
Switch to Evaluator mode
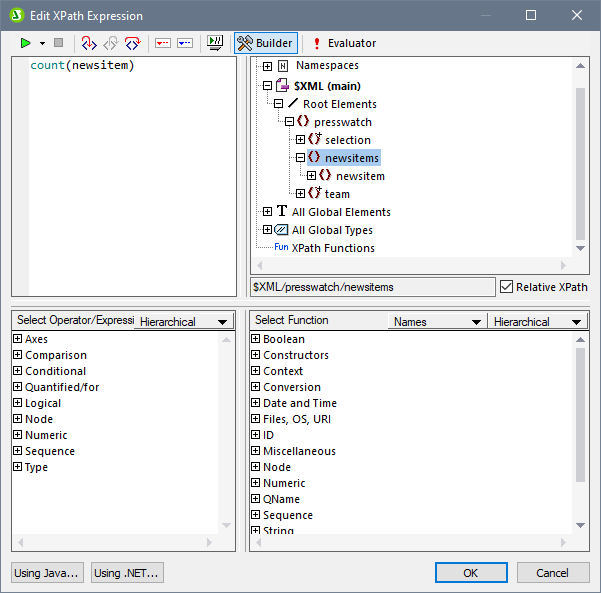pos(344,43)
